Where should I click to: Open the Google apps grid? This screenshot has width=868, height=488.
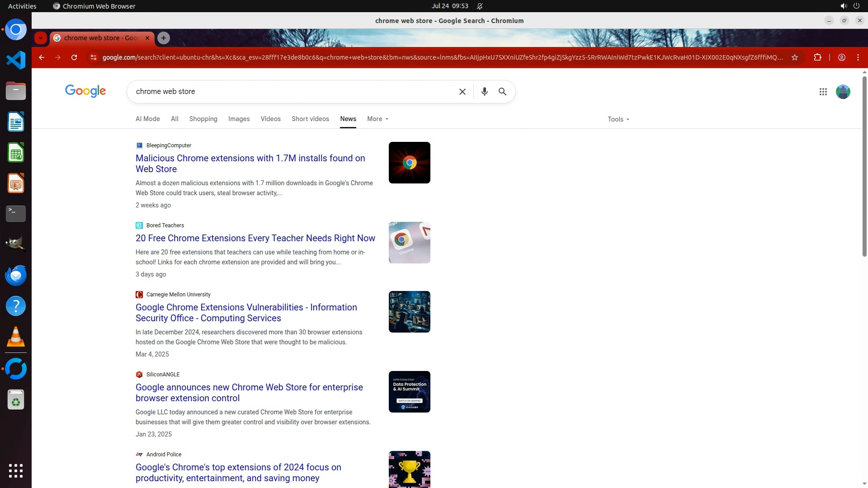[x=823, y=92]
